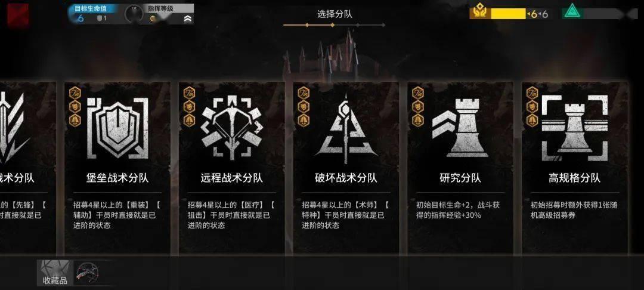Pick the 高规格分队 framed rook emblem
The height and width of the screenshot is (290, 644).
point(574,128)
